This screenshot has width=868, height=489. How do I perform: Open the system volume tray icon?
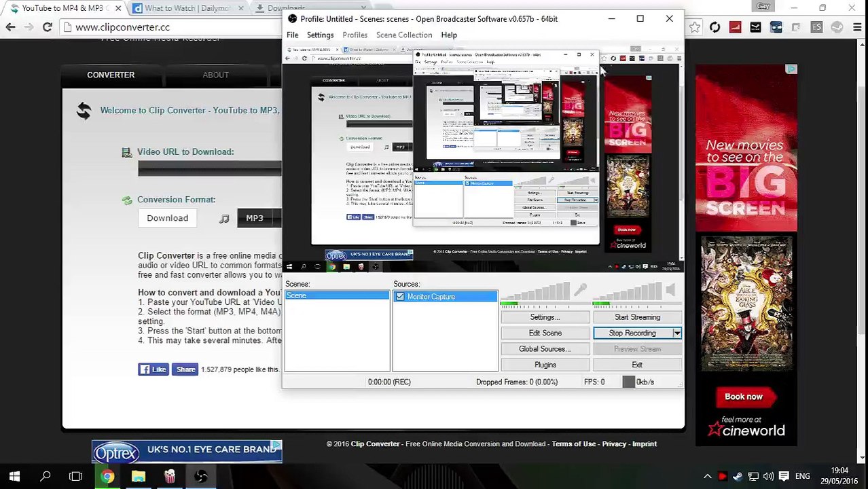(768, 476)
